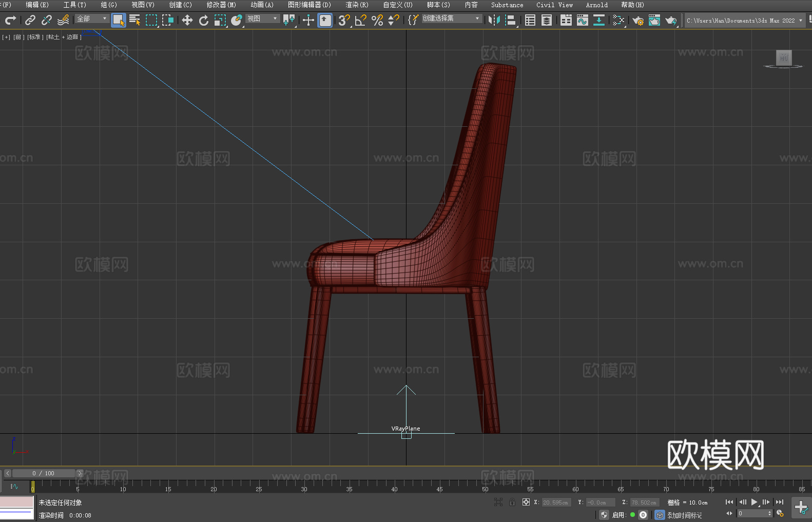Open the Civil View menu
The width and height of the screenshot is (812, 522).
click(x=554, y=5)
